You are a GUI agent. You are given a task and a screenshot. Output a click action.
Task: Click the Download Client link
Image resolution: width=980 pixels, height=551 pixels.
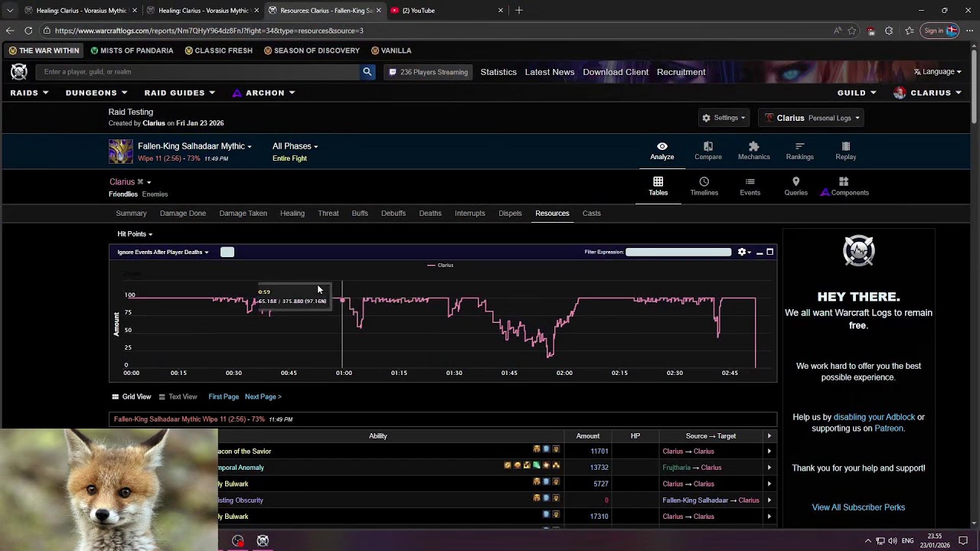tap(616, 72)
